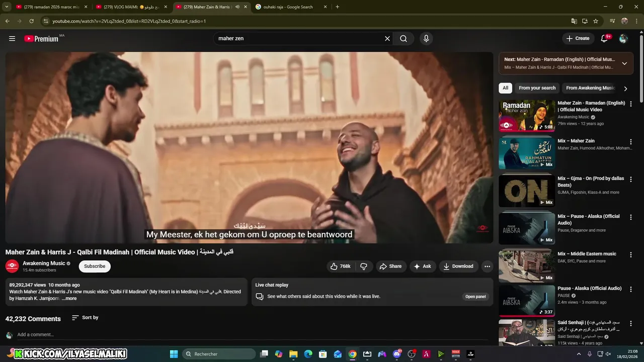The width and height of the screenshot is (644, 362).
Task: Click the Share button
Action: coord(390,266)
